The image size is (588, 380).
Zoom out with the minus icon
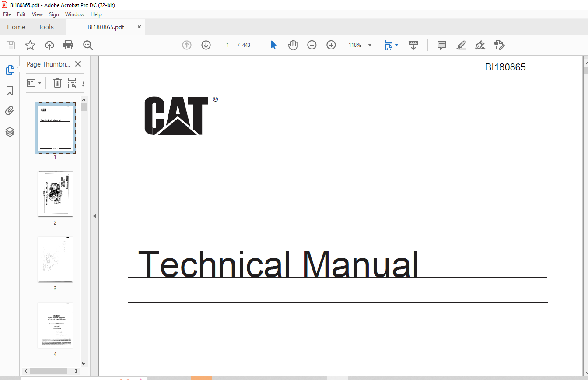pyautogui.click(x=312, y=45)
